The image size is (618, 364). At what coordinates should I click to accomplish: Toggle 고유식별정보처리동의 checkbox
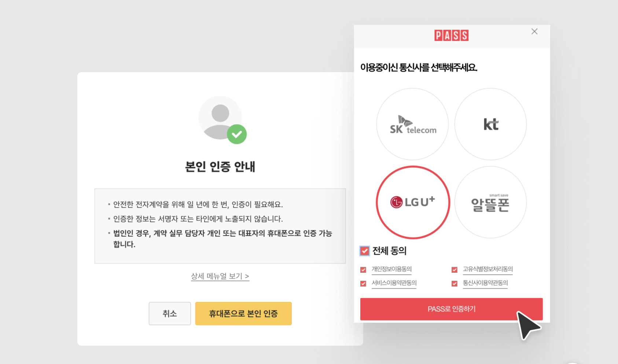coord(455,270)
